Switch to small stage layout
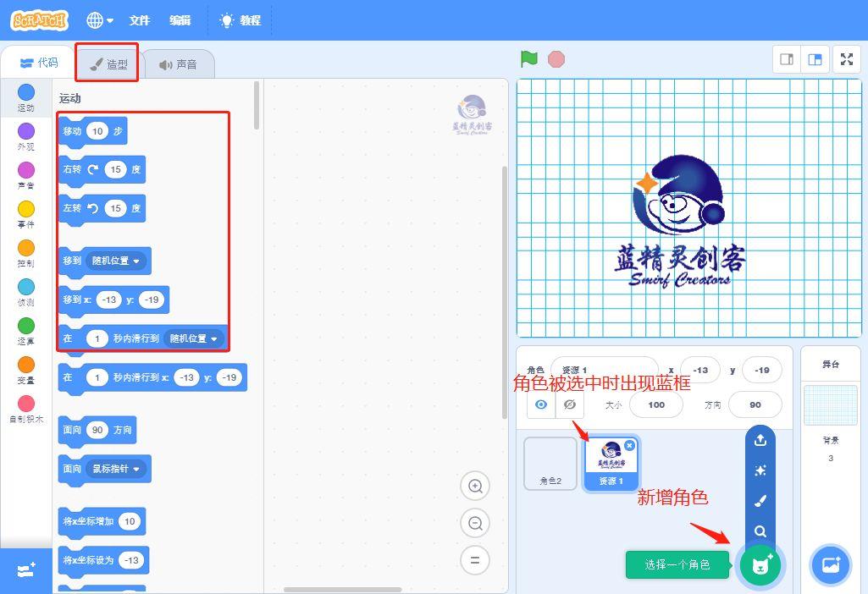The width and height of the screenshot is (868, 594). click(787, 59)
